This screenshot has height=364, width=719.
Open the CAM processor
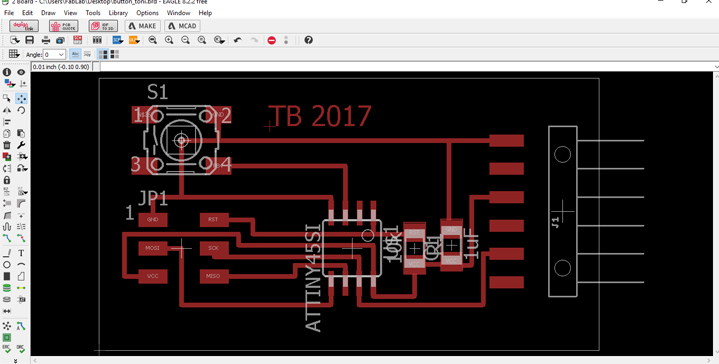coord(60,40)
